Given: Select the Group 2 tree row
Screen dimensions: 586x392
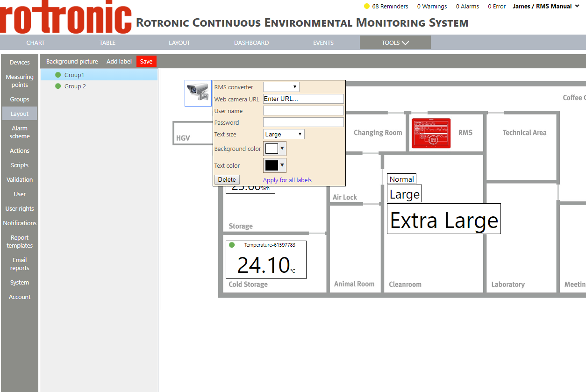Looking at the screenshot, I should [99, 86].
